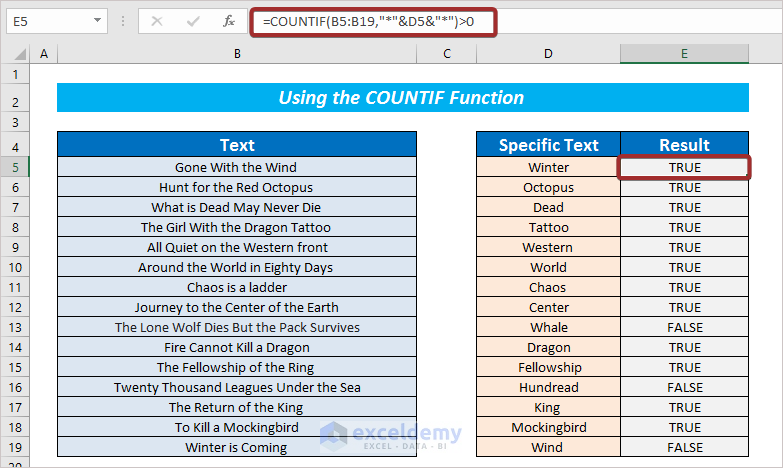Select column D header
The height and width of the screenshot is (468, 783).
pyautogui.click(x=548, y=53)
